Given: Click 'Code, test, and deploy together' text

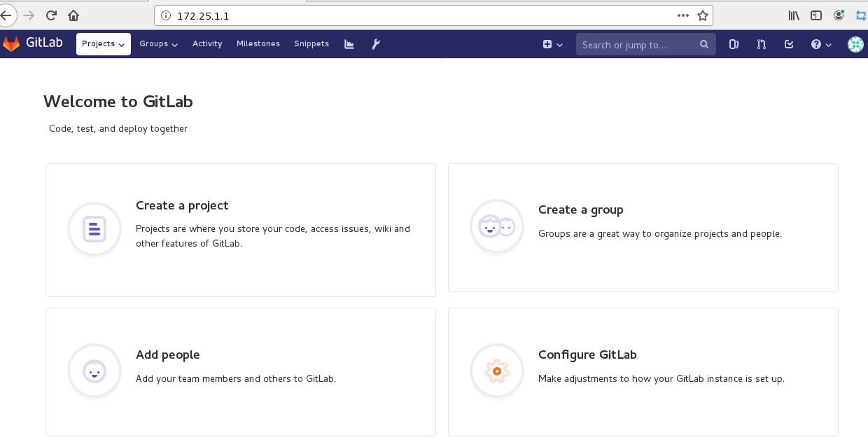Looking at the screenshot, I should pos(118,129).
